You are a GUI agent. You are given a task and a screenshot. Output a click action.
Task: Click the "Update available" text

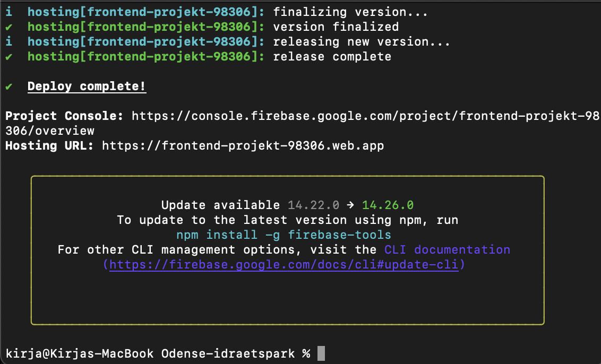[x=220, y=205]
